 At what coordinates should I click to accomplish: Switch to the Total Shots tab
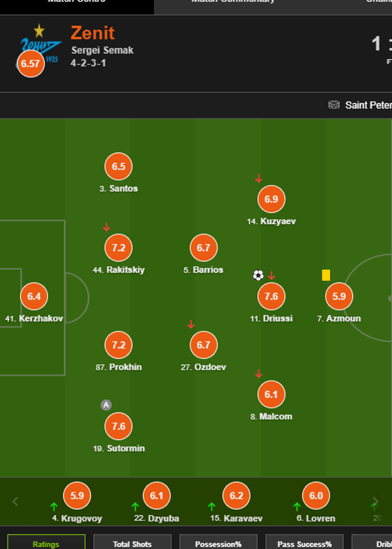[x=132, y=544]
